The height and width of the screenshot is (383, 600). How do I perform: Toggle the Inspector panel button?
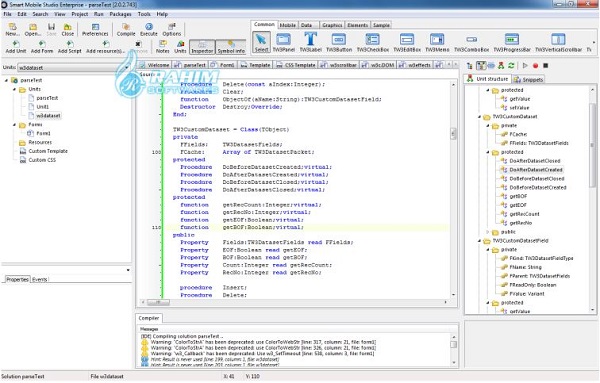tap(202, 47)
